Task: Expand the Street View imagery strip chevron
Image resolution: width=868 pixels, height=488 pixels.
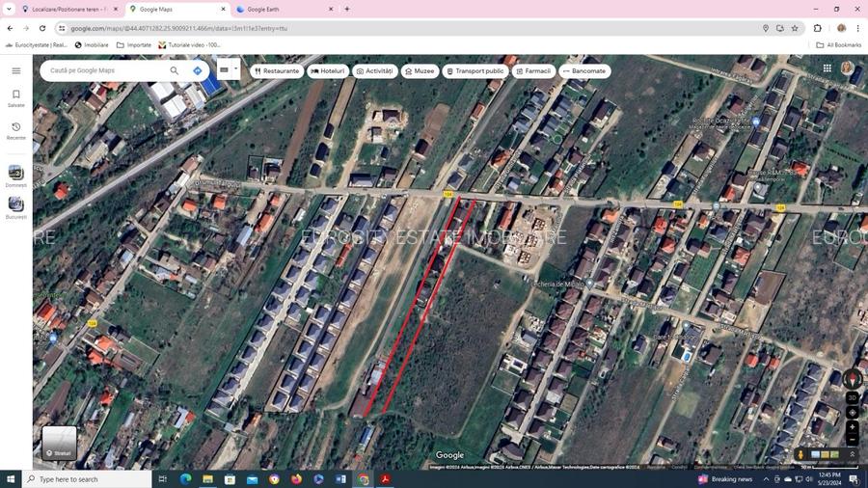Action: (852, 454)
